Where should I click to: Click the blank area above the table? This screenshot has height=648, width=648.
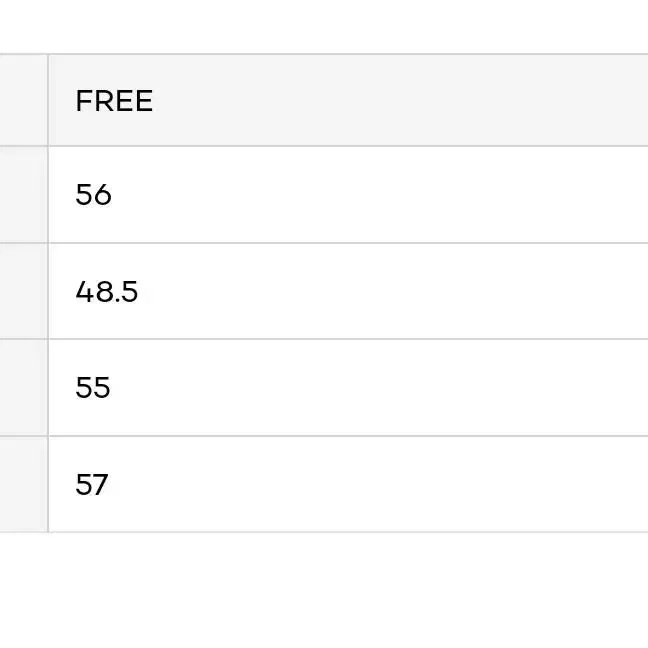coord(324,26)
